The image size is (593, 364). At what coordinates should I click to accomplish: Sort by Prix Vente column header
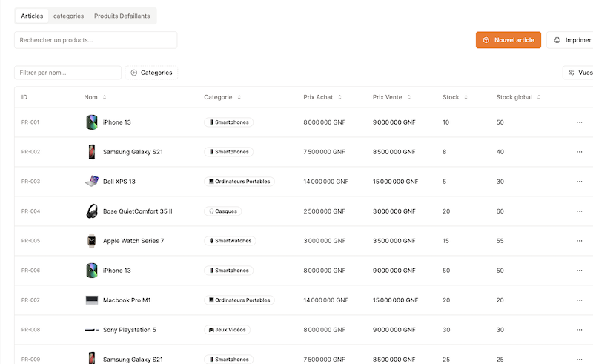coord(392,97)
